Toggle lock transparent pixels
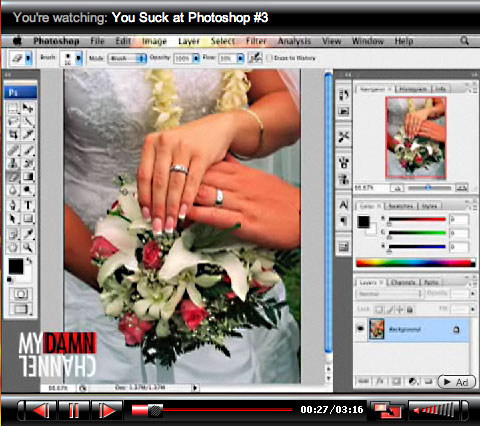Viewport: 480px width, 426px height. coord(379,310)
